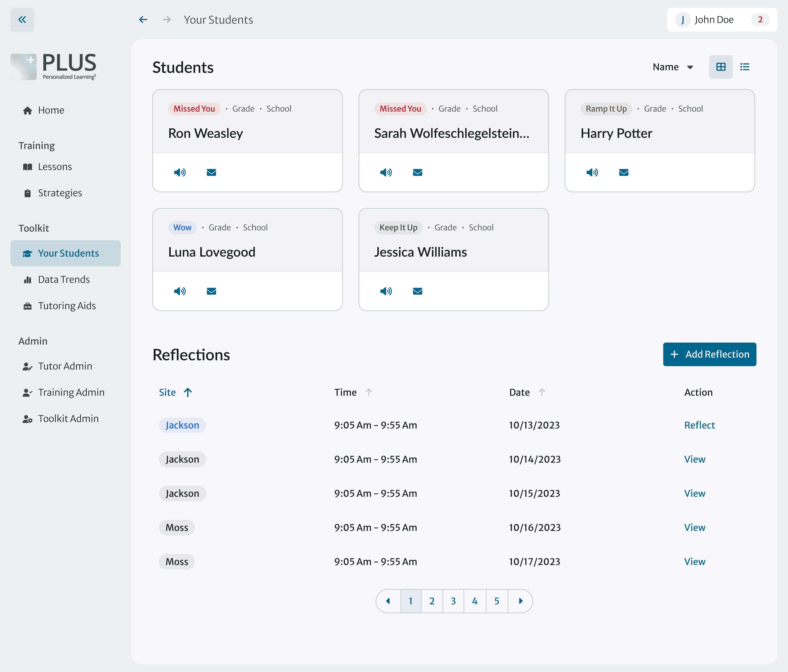Screen dimensions: 788x672
Task: Click the Site column header
Action: 167,392
